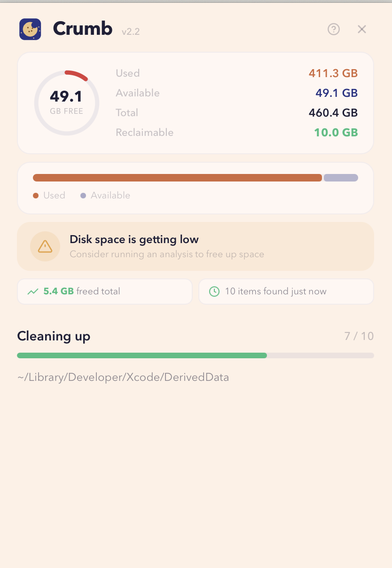Click the 10.0 GB Reclaimable value

(336, 133)
